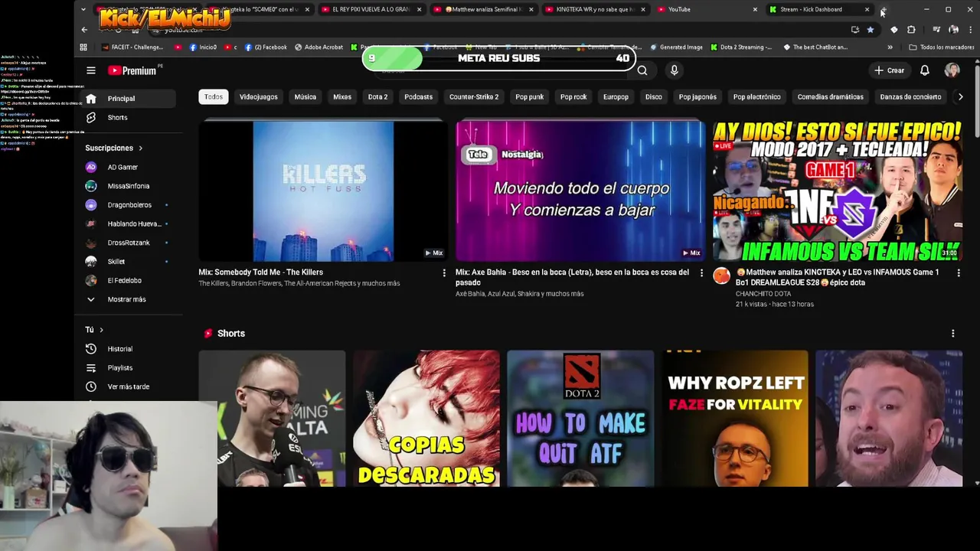Open the Infamous vs Team Silk thumbnail
The height and width of the screenshot is (551, 980).
point(838,191)
